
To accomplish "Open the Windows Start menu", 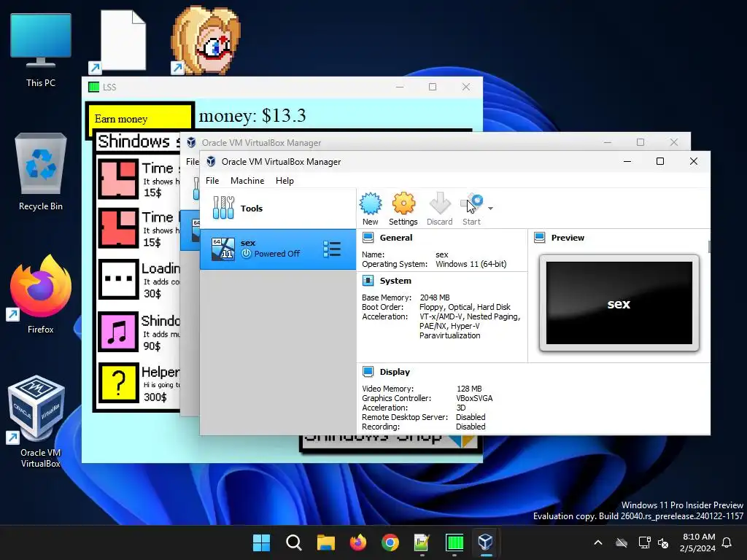I will point(261,542).
